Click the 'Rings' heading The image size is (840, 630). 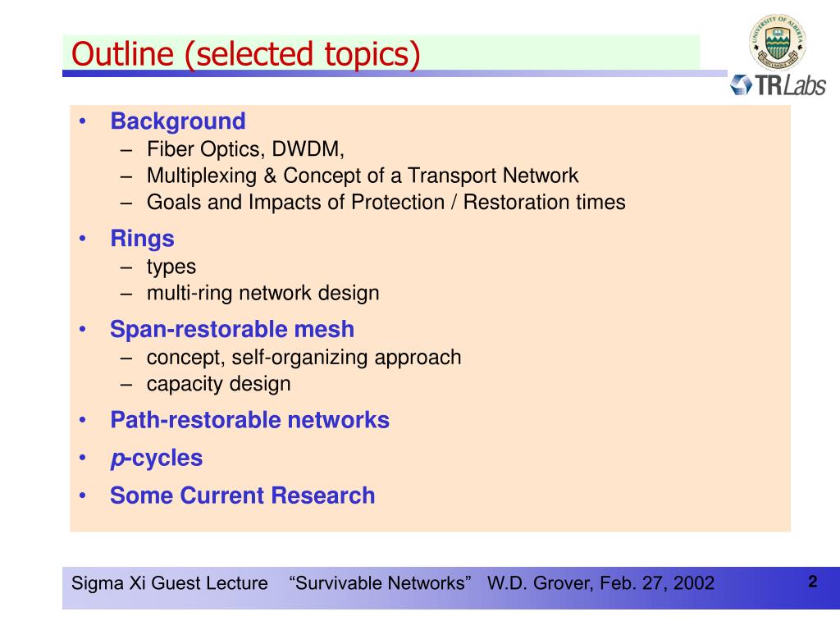coord(143,239)
